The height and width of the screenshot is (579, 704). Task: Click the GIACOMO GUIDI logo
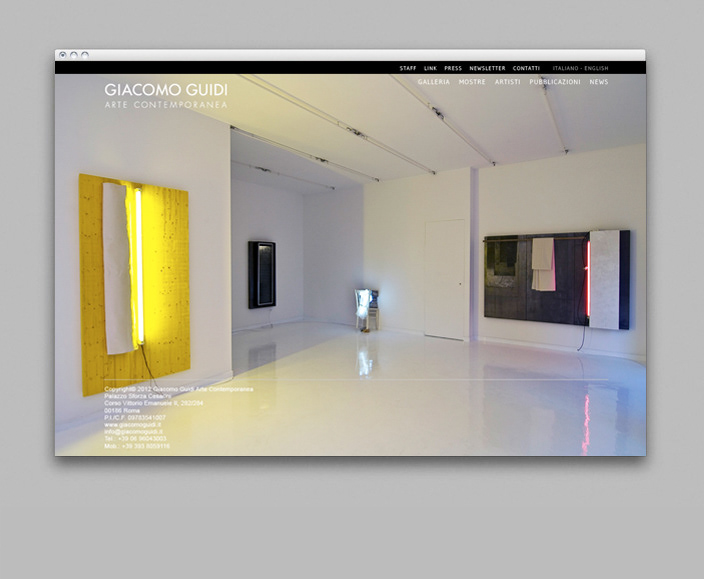166,90
